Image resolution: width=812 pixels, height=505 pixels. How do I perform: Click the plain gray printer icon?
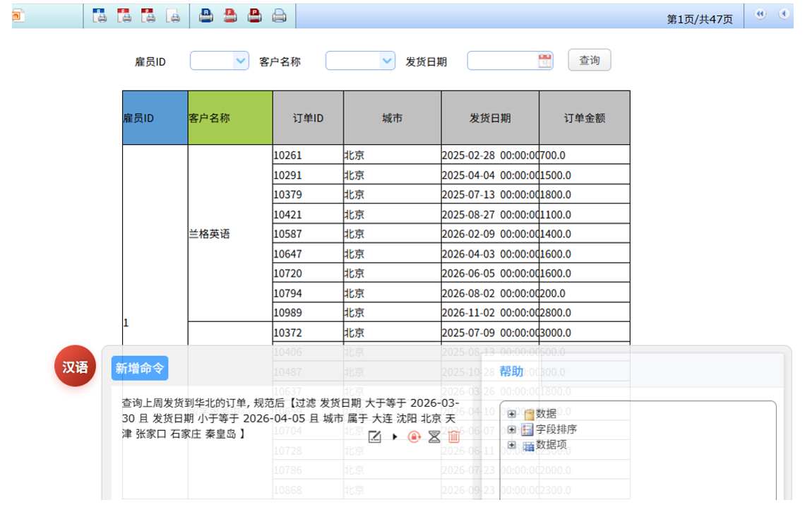point(279,16)
